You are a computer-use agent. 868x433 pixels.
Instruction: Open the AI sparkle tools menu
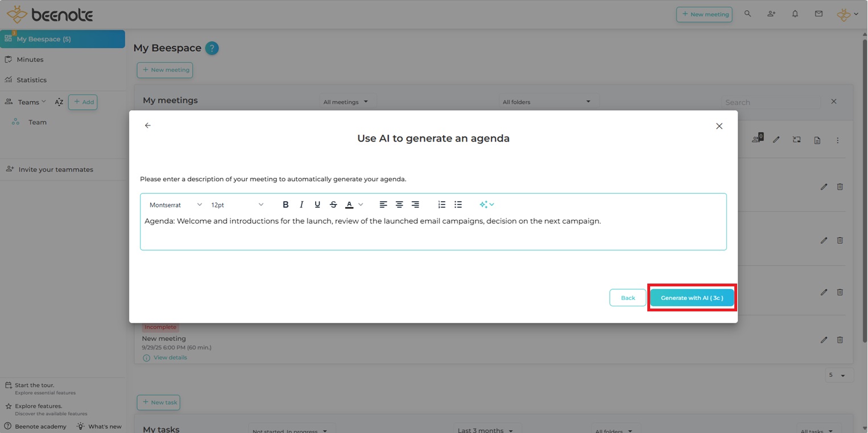[486, 205]
